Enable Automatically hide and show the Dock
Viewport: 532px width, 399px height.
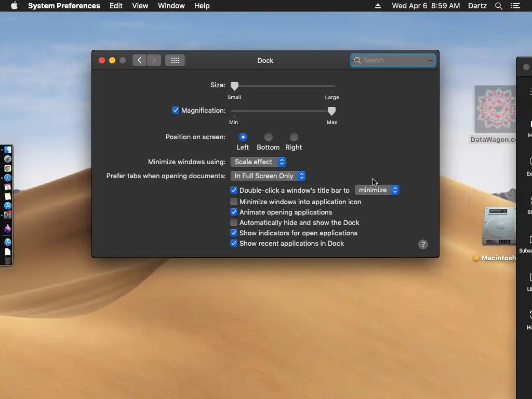pos(234,222)
